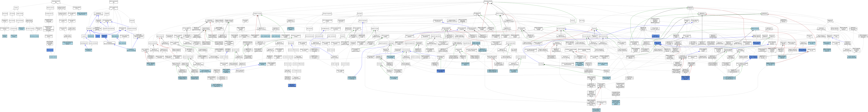Click the 'cytoplasm' node
868x112 pixels.
(x=89, y=29)
